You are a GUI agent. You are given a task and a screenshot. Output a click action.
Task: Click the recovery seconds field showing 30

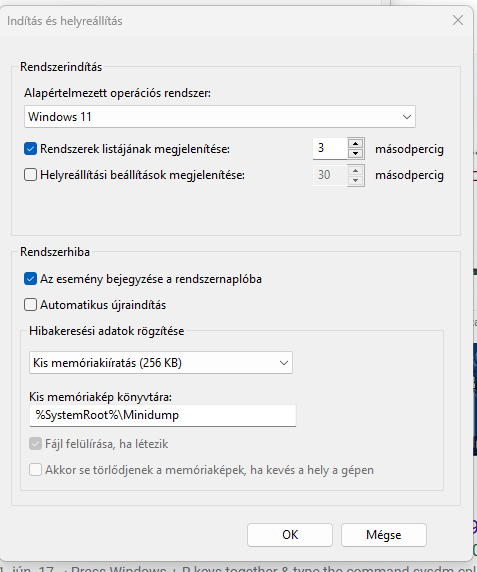(x=330, y=175)
